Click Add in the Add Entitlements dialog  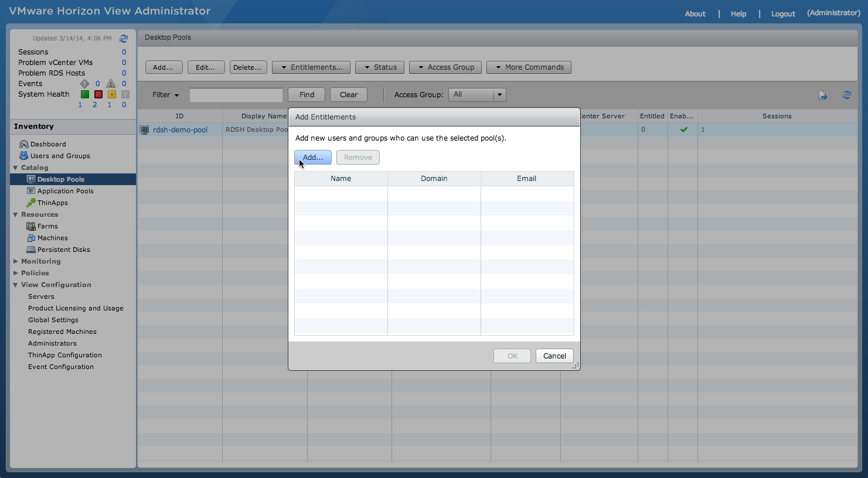312,157
